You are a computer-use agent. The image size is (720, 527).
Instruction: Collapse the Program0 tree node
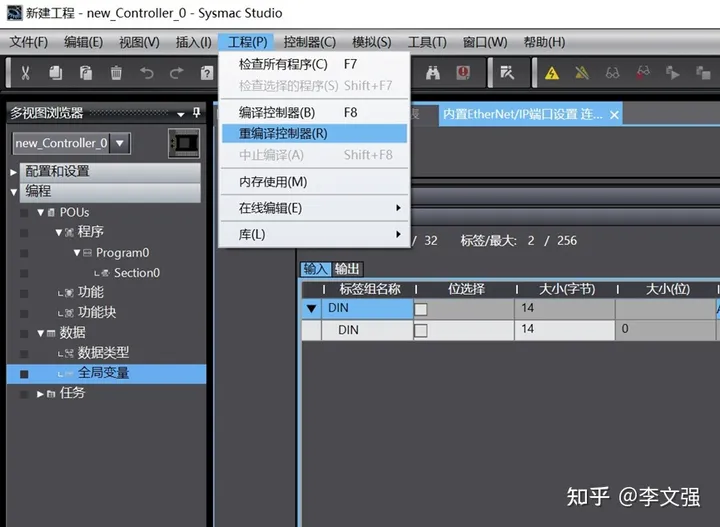[x=77, y=252]
